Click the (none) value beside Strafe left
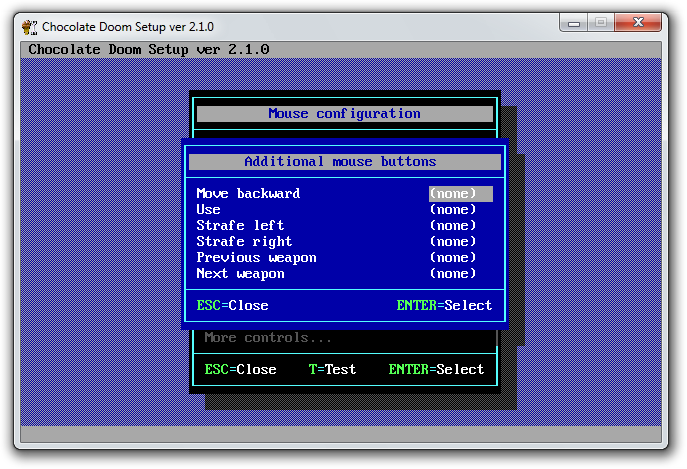This screenshot has height=469, width=687. coord(453,226)
